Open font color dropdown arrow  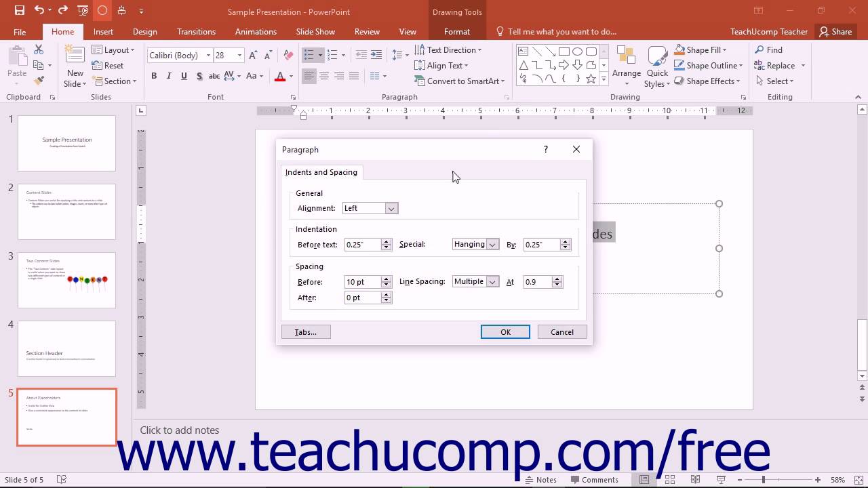pos(292,76)
